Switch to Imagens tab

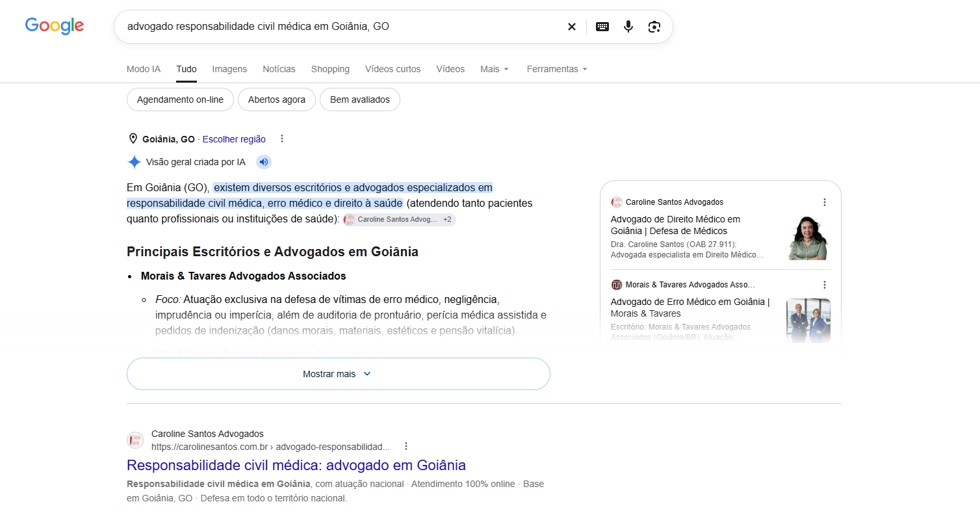pos(229,69)
